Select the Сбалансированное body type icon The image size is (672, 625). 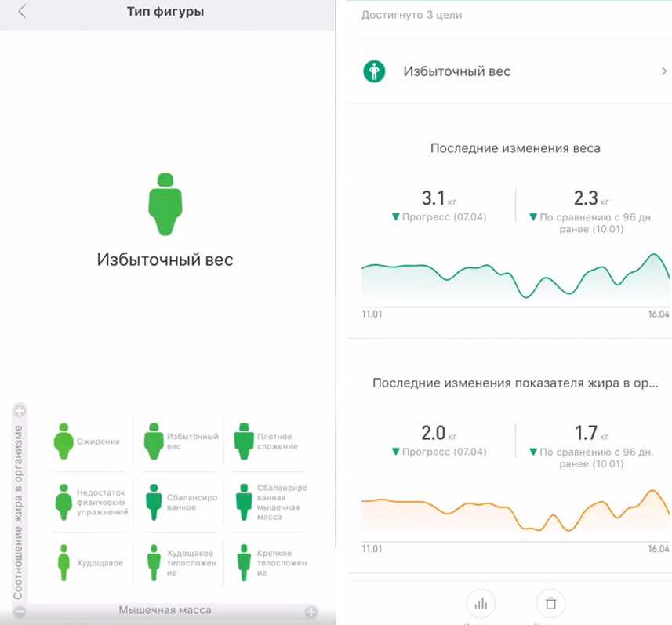coord(154,502)
